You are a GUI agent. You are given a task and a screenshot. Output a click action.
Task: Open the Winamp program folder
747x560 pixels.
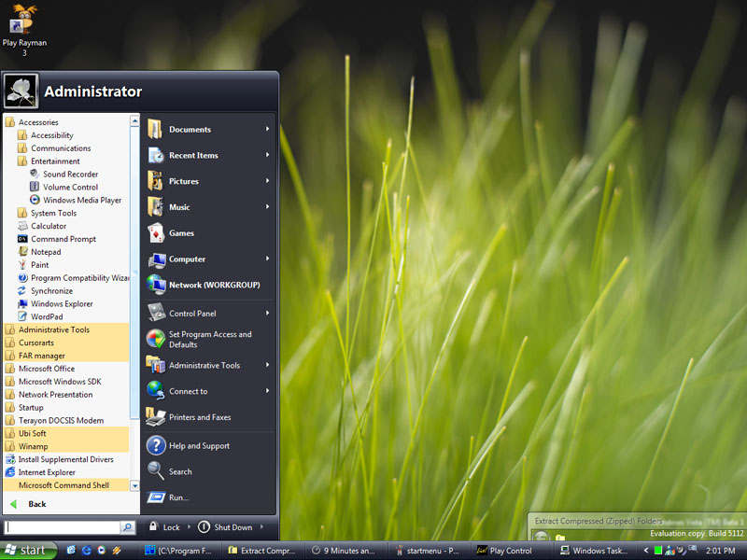pyautogui.click(x=66, y=447)
